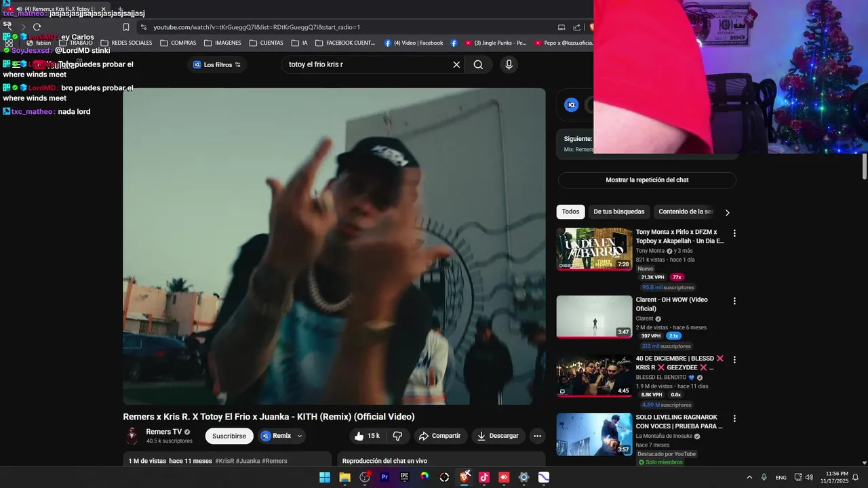Open options for Clarent OH WOW video
This screenshot has height=488, width=868.
pyautogui.click(x=734, y=301)
